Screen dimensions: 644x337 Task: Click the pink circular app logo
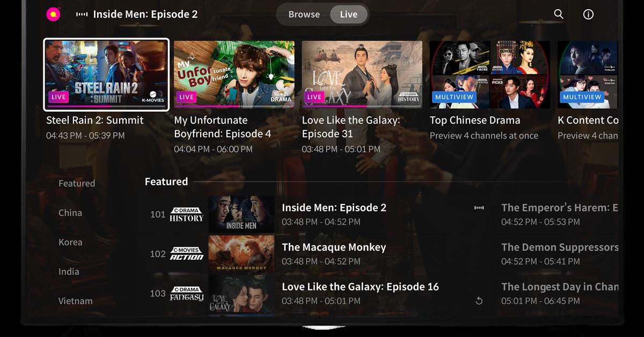point(53,14)
